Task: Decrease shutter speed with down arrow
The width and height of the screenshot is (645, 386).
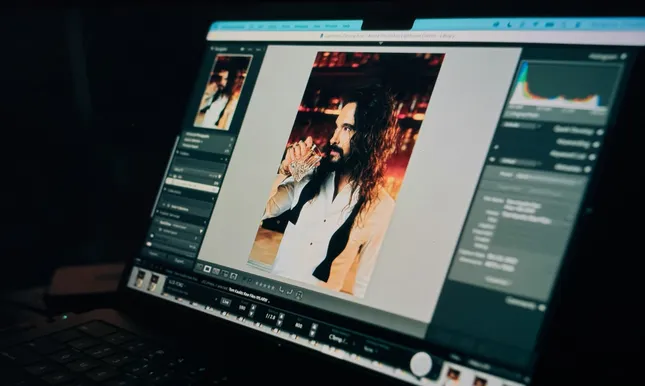Action: [x=252, y=314]
